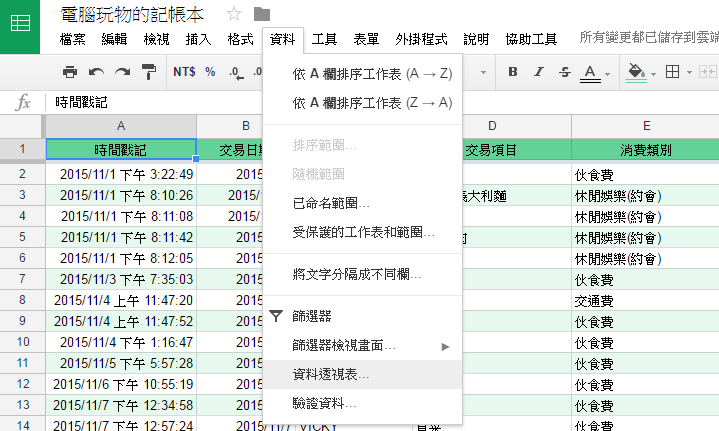Viewport: 719px width, 431px height.
Task: Select the paint format tool
Action: [x=149, y=72]
